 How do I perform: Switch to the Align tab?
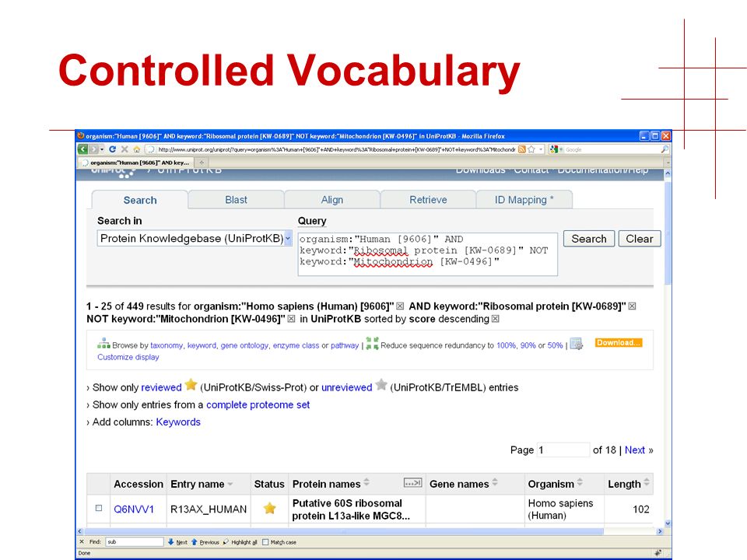[332, 200]
